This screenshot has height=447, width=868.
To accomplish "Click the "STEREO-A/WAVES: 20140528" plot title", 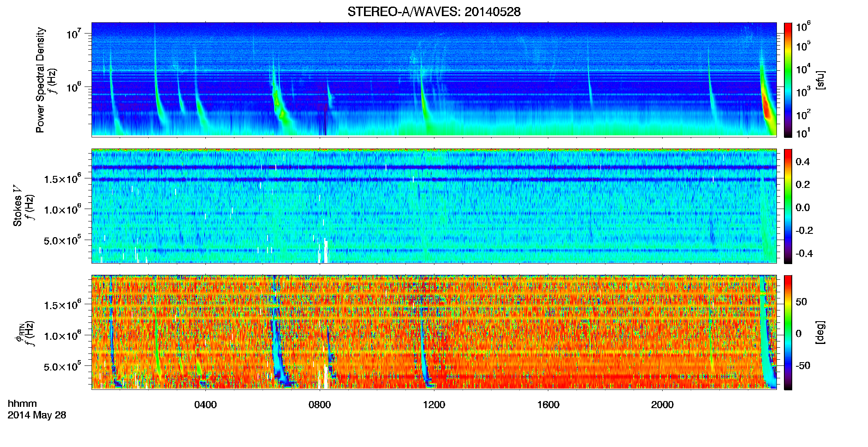I will 434,12.
